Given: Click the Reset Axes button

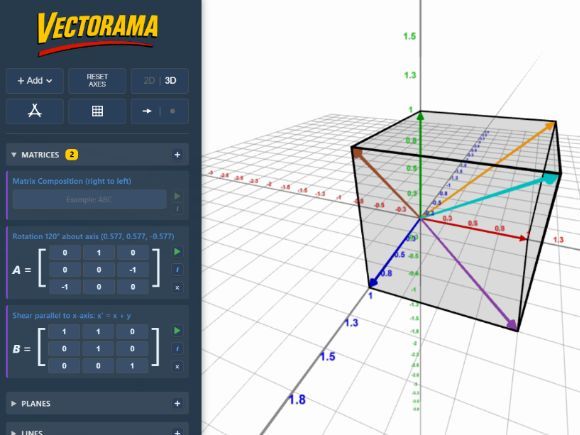Looking at the screenshot, I should tap(97, 81).
